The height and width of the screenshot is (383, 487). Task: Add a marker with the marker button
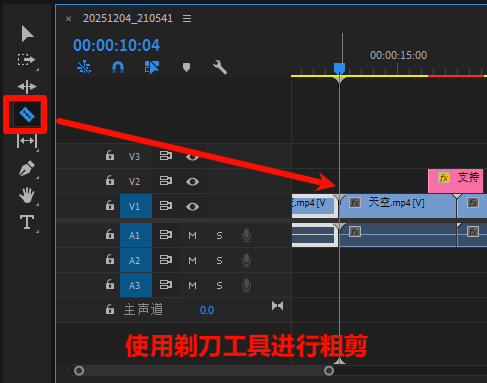(186, 68)
